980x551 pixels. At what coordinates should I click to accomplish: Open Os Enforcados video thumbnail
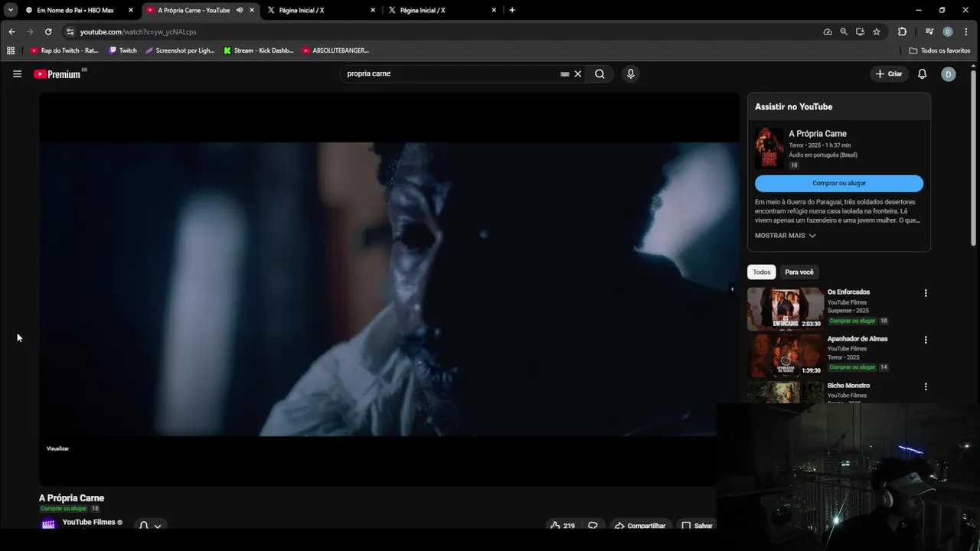(x=786, y=308)
